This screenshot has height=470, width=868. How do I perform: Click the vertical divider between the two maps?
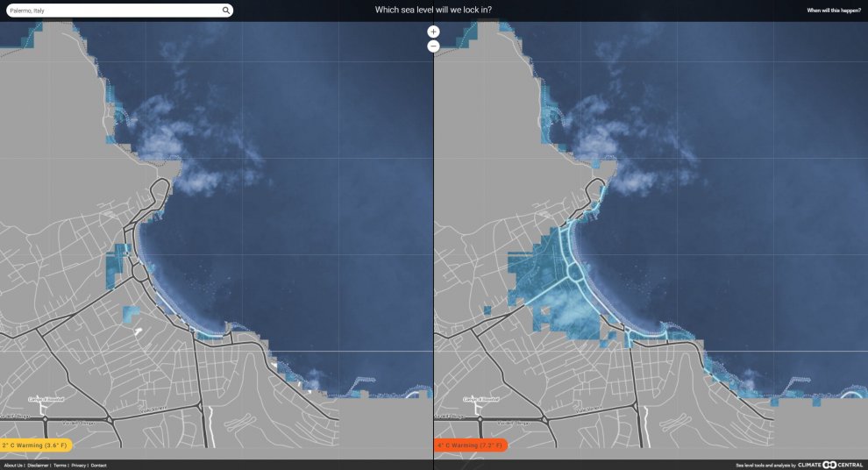coord(433,263)
